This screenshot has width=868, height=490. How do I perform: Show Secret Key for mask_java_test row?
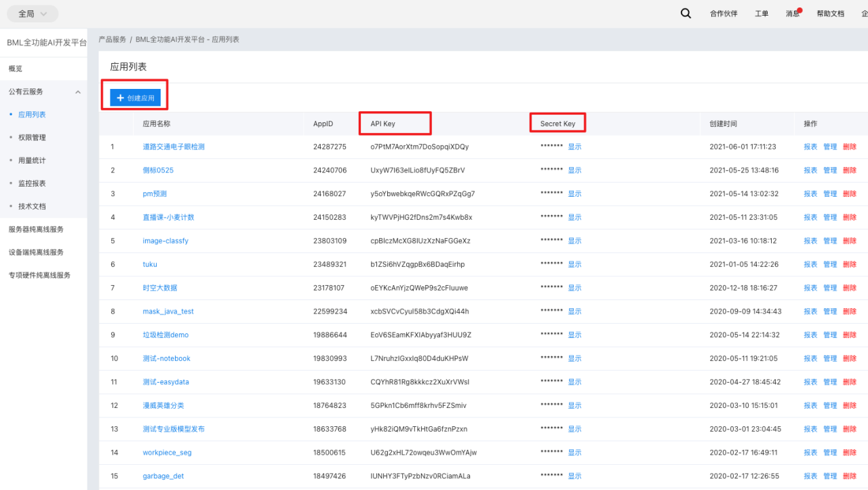coord(574,312)
